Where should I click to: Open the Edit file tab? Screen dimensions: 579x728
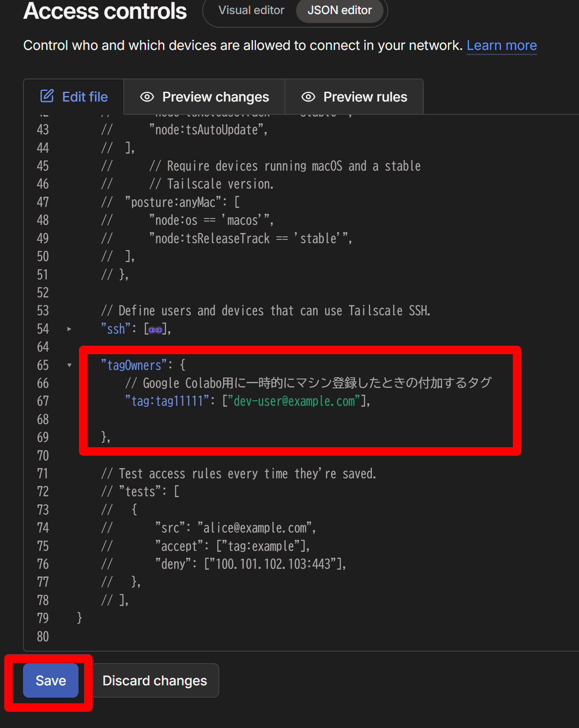coord(74,97)
